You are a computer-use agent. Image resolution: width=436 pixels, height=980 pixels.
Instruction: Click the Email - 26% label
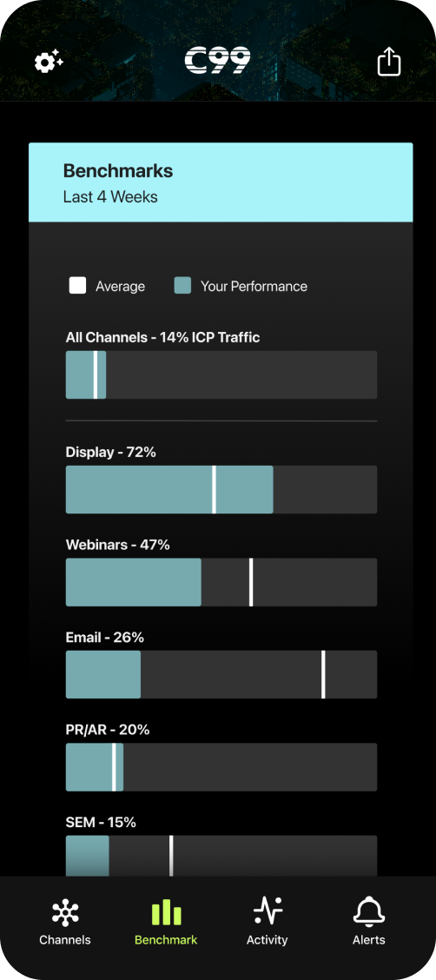click(105, 638)
